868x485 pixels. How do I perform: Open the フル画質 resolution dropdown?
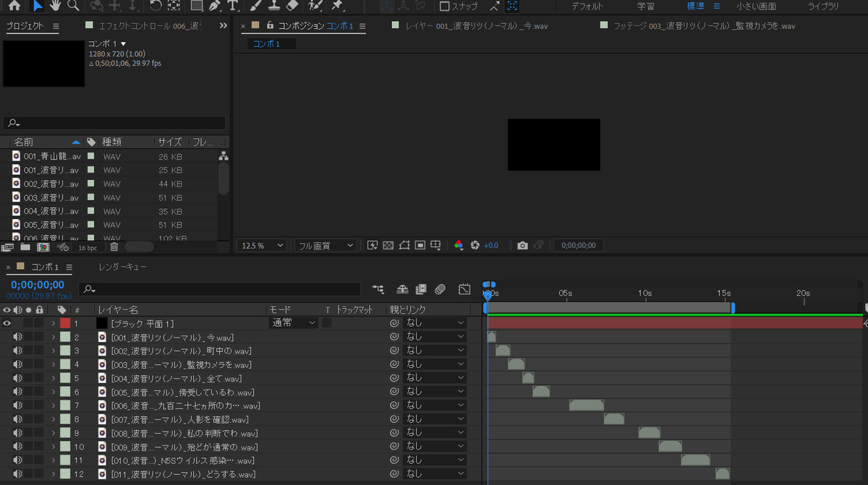[x=325, y=246]
